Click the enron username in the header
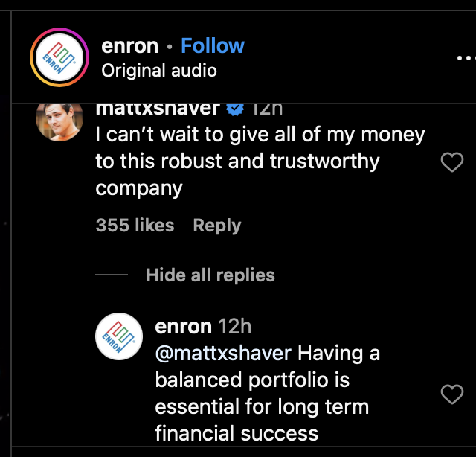This screenshot has width=476, height=457. click(x=129, y=46)
